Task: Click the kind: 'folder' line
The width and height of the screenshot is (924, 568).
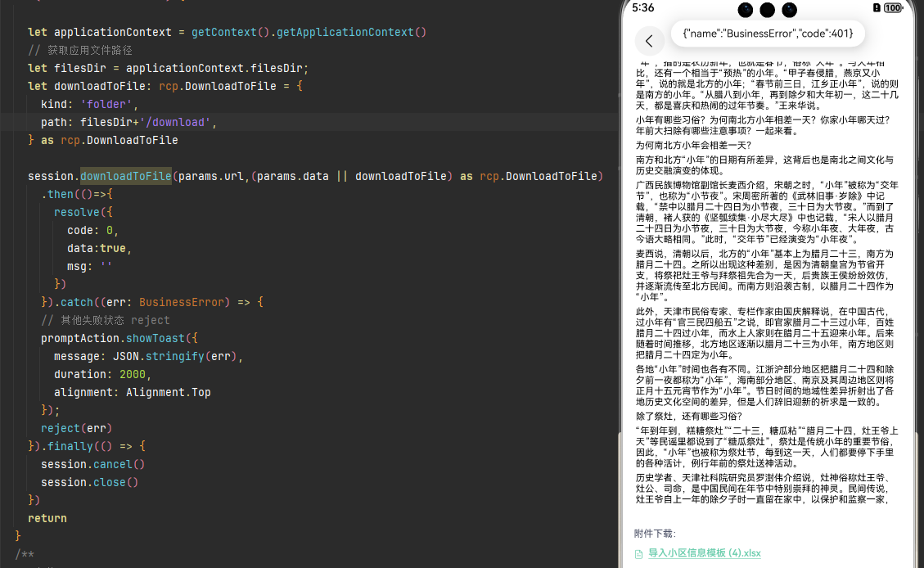Action: pyautogui.click(x=89, y=104)
